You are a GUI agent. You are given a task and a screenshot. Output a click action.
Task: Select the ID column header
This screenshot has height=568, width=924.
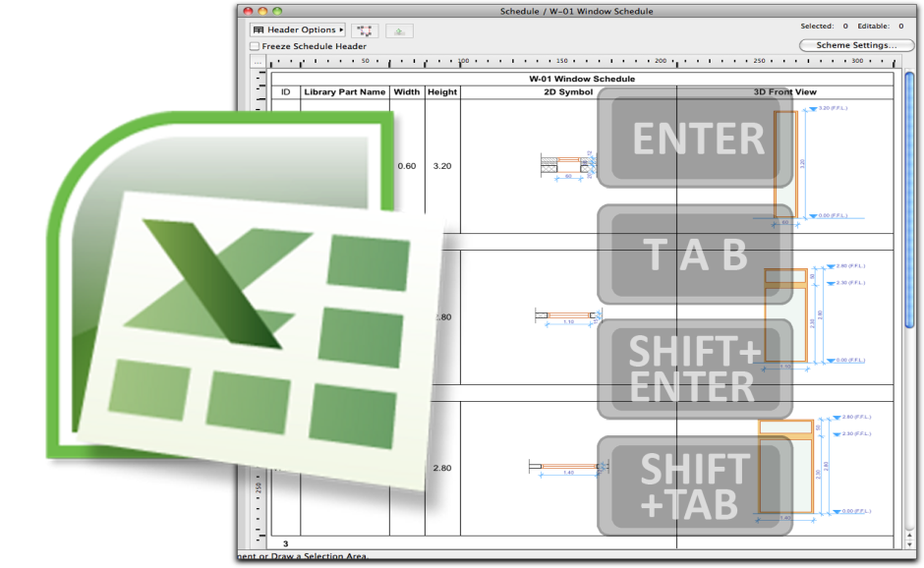(286, 92)
